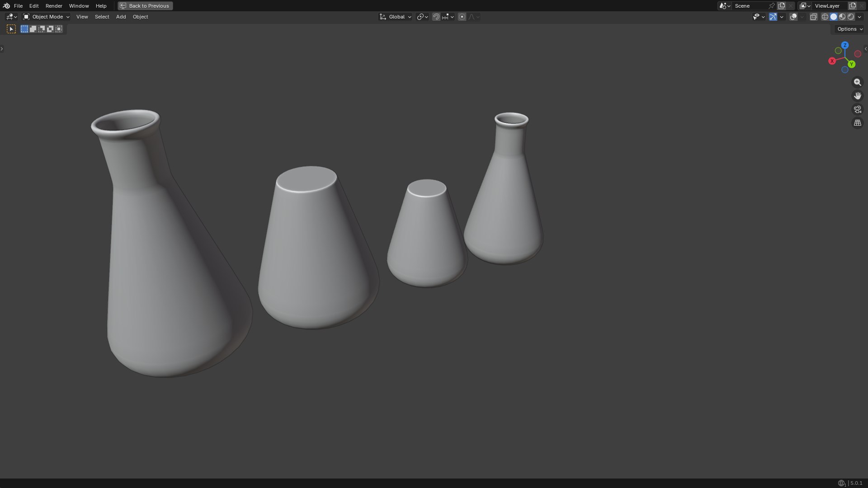The width and height of the screenshot is (868, 488).
Task: Expand the left toolbar region arrow
Action: coord(2,49)
